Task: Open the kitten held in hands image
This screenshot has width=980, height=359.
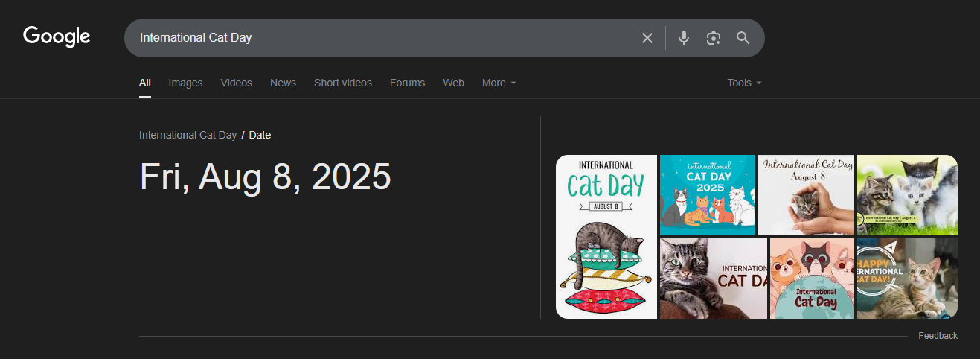Action: tap(806, 195)
